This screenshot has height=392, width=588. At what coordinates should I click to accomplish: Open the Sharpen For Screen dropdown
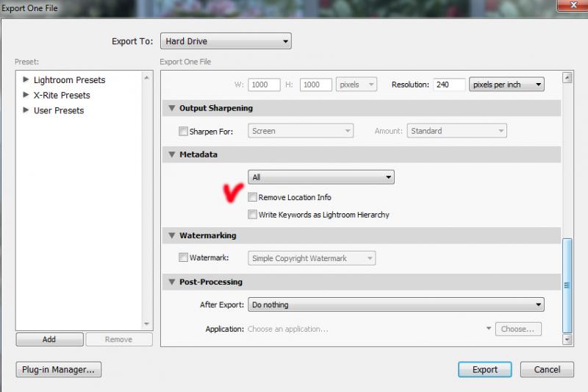(x=301, y=131)
